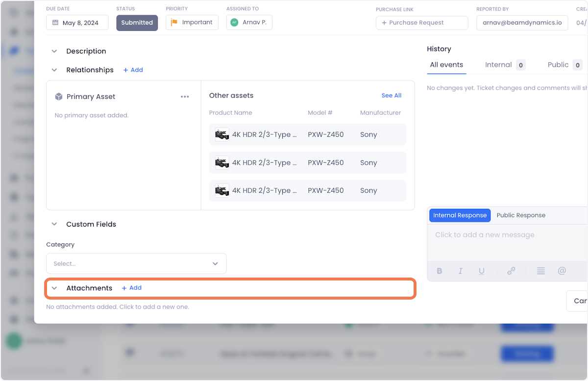
Task: Apply underline formatting in message editor
Action: [x=482, y=271]
